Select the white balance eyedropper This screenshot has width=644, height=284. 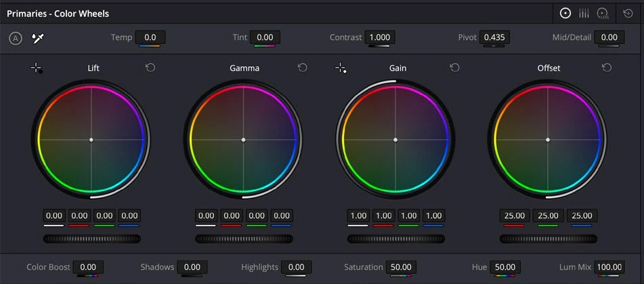38,39
